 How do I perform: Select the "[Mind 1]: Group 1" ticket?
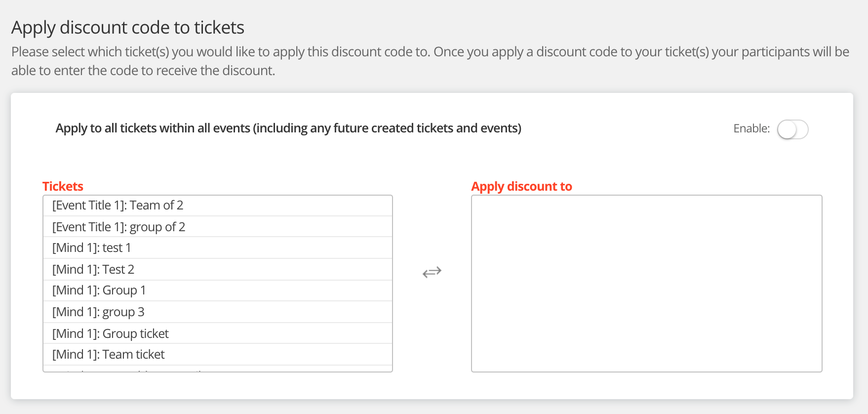coord(99,290)
